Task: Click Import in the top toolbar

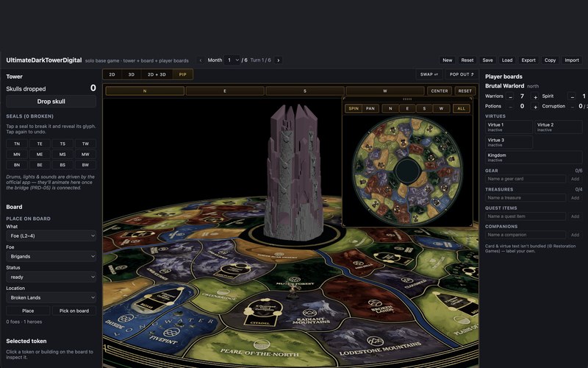Action: pyautogui.click(x=572, y=60)
